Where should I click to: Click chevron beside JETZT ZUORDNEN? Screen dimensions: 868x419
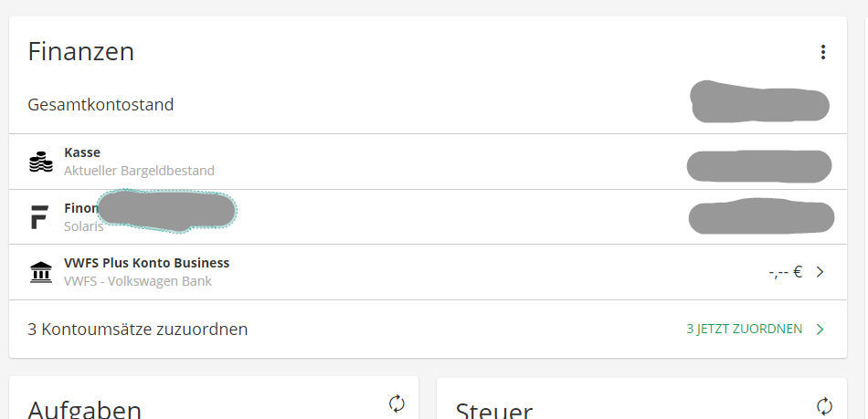820,329
